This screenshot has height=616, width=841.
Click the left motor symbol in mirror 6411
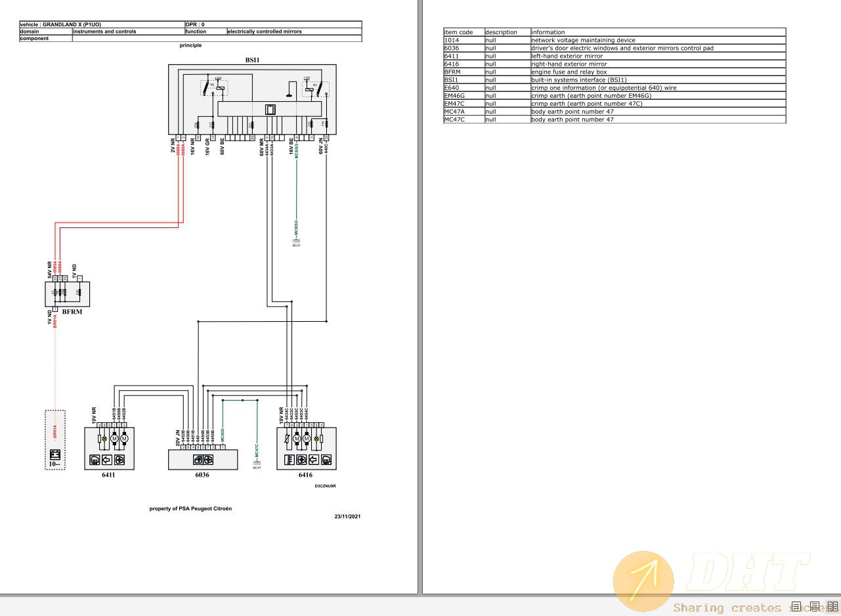114,438
